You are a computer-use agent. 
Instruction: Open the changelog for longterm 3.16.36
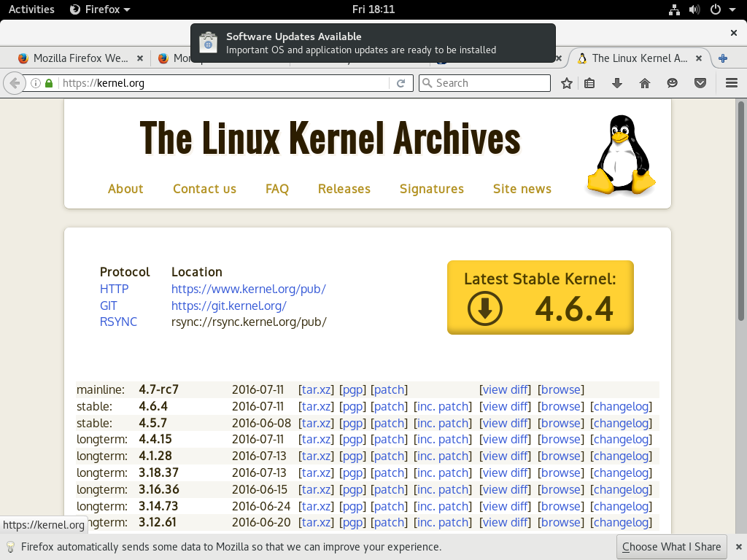click(622, 489)
